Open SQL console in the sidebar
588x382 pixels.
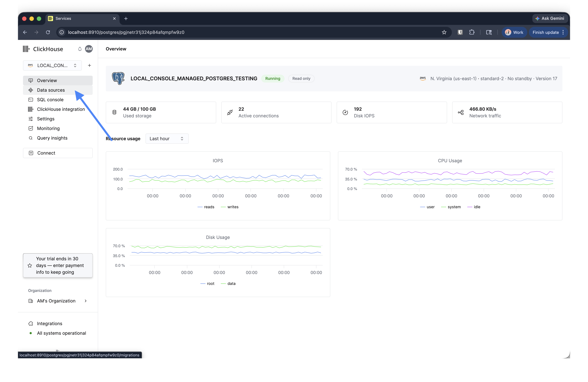pos(58,100)
